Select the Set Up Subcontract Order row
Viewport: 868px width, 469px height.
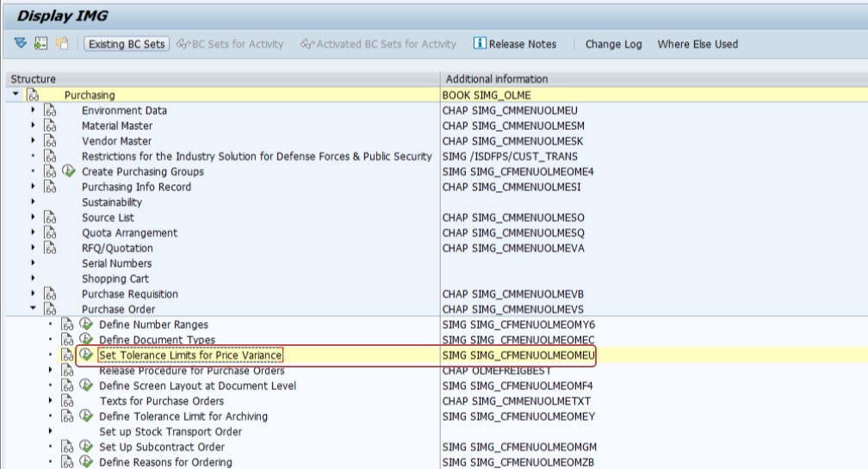click(x=162, y=447)
